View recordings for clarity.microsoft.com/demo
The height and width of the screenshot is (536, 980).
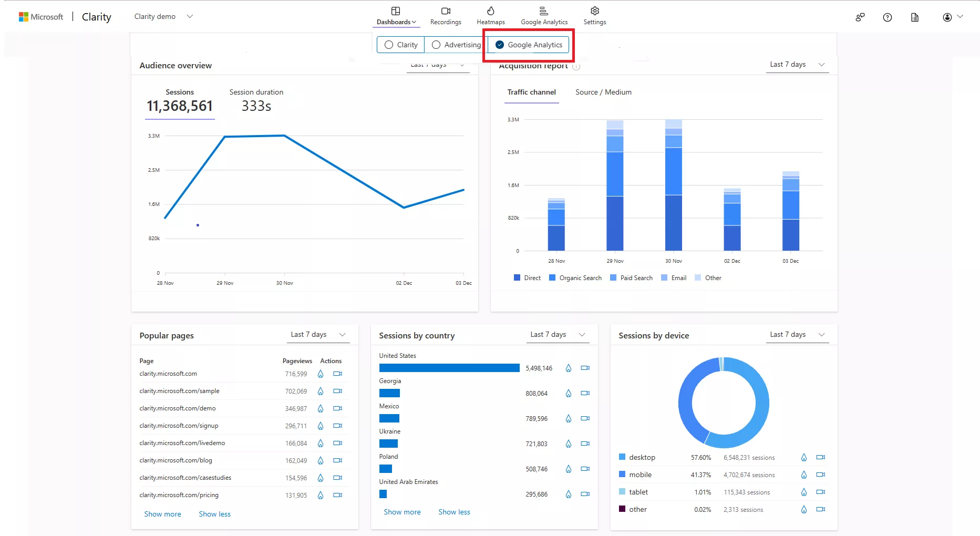click(x=338, y=408)
